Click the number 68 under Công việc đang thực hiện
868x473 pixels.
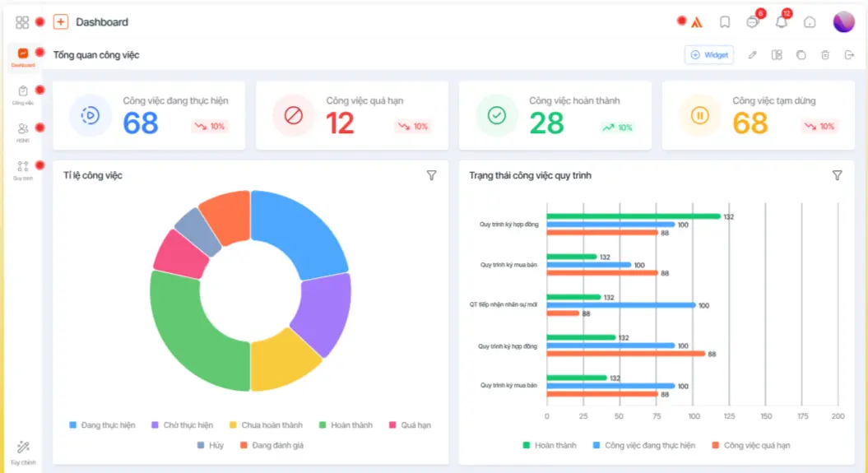coord(141,123)
